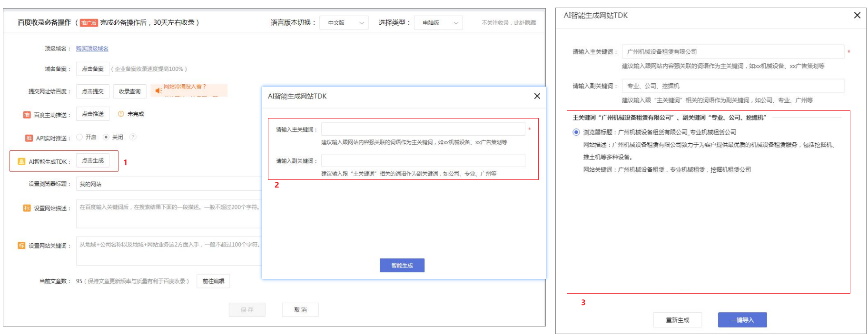Click the orange warning icon beside 未完成
Screen dimensions: 868x336
click(x=121, y=114)
